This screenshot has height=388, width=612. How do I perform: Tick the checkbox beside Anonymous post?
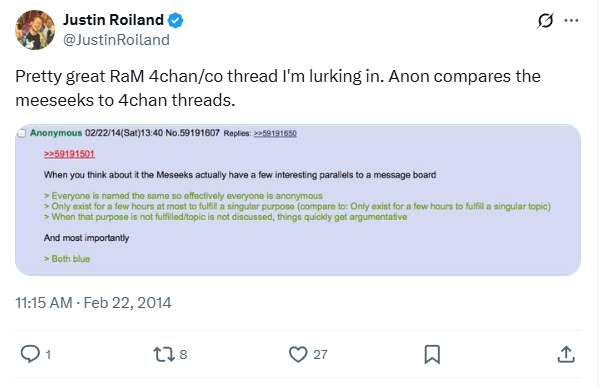click(21, 133)
